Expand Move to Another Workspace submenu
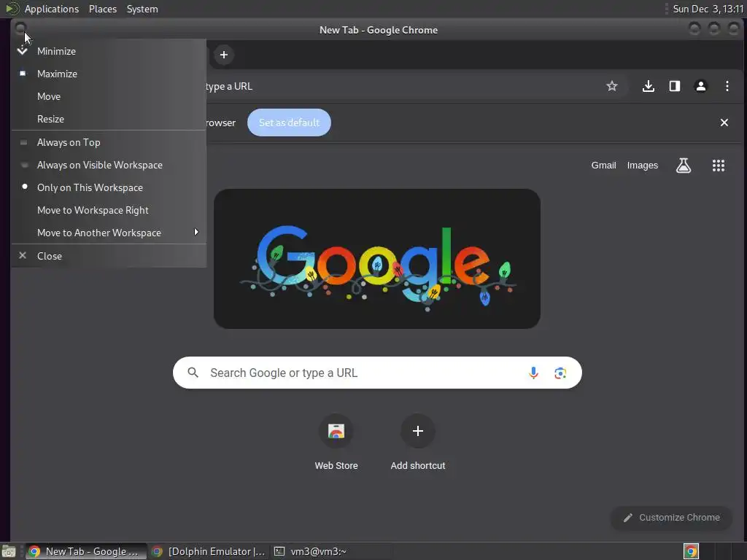 click(x=109, y=233)
